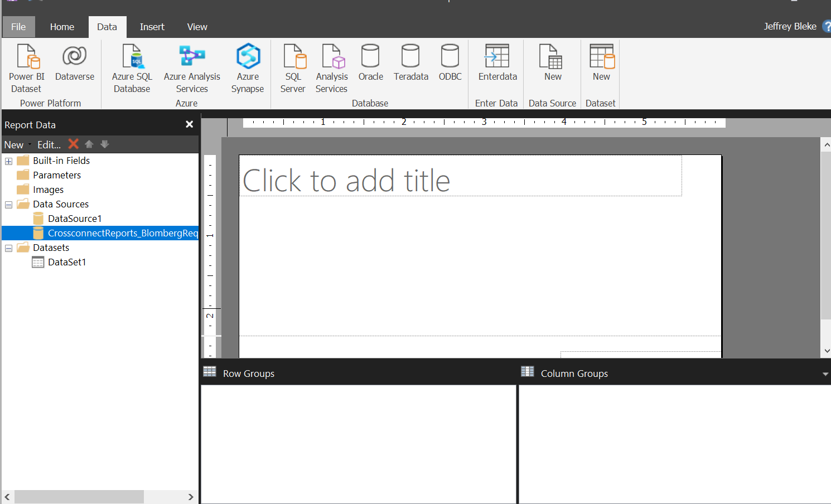This screenshot has height=504, width=831.
Task: Click the left scroll arrow in Report Data
Action: [x=7, y=497]
